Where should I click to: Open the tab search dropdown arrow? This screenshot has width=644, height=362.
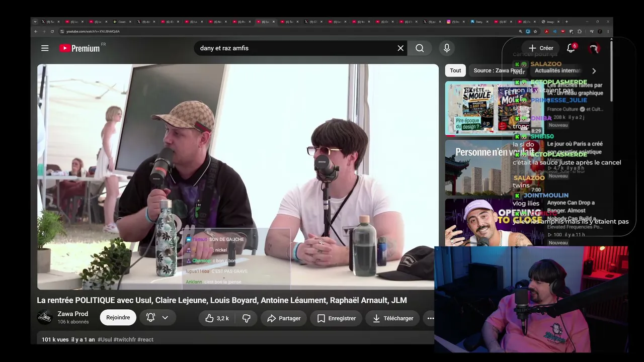(x=35, y=22)
